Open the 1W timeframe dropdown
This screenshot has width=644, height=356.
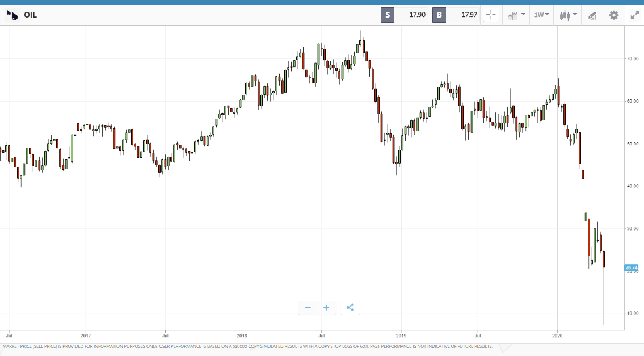(541, 15)
